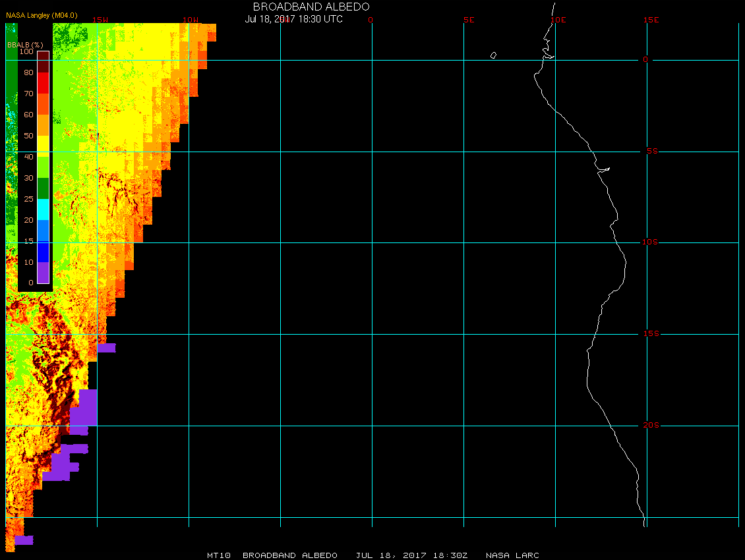Pick the purple 0-10 legend swatch
This screenshot has height=560, width=745.
point(44,273)
